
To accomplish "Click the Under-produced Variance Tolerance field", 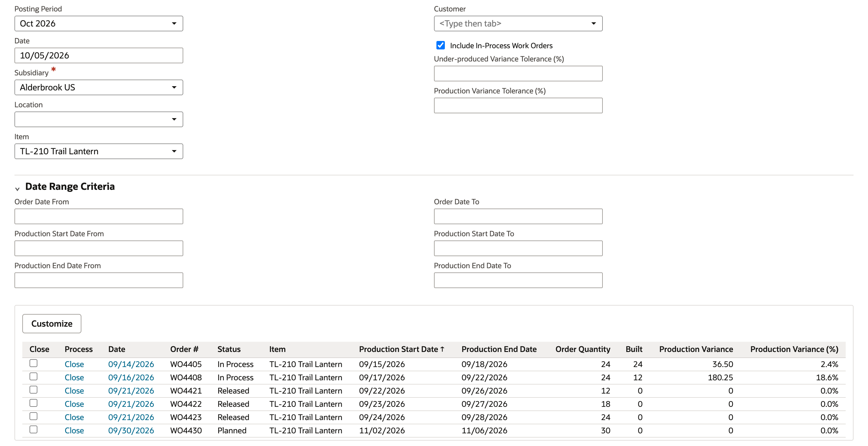I will pos(518,74).
